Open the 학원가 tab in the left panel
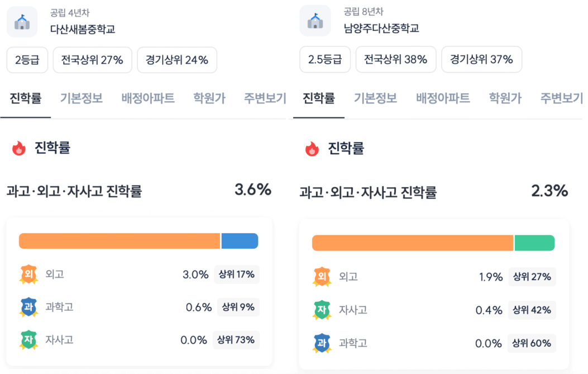The image size is (588, 374). pyautogui.click(x=209, y=98)
